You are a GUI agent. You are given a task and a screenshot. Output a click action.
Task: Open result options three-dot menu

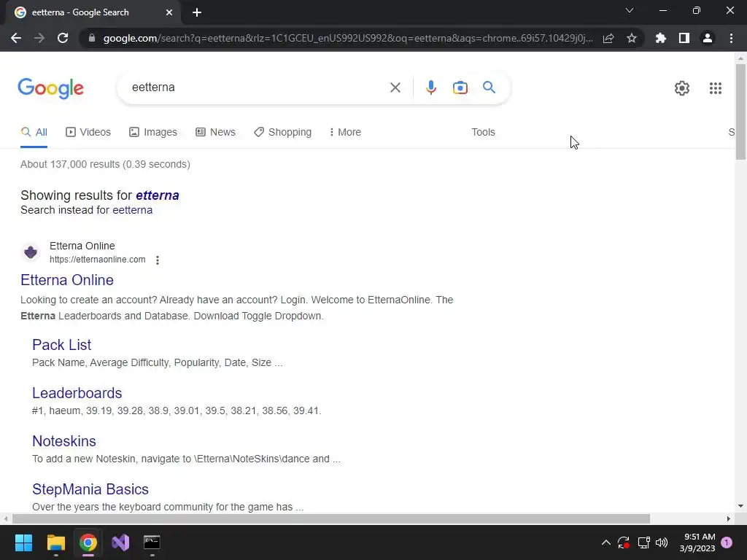(158, 260)
